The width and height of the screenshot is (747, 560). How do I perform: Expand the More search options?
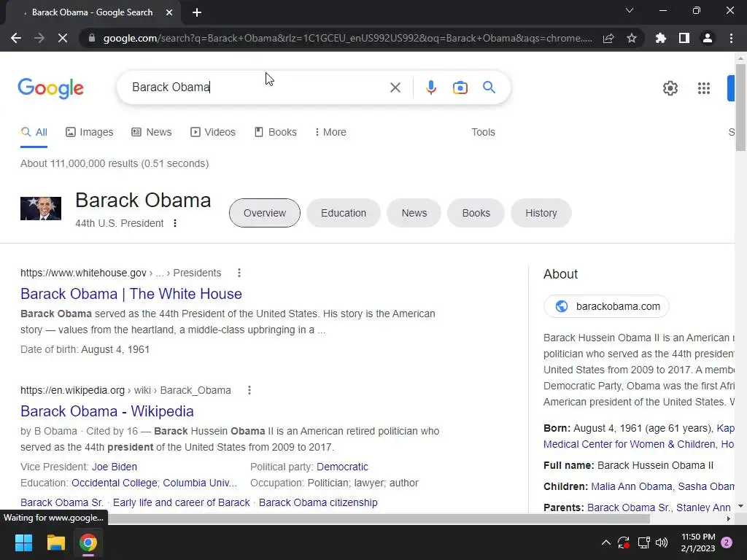330,133
